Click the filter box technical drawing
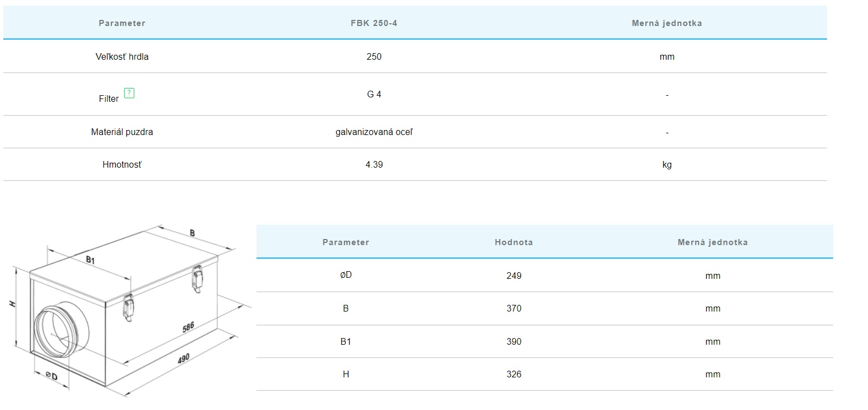The height and width of the screenshot is (410, 868). click(x=127, y=310)
